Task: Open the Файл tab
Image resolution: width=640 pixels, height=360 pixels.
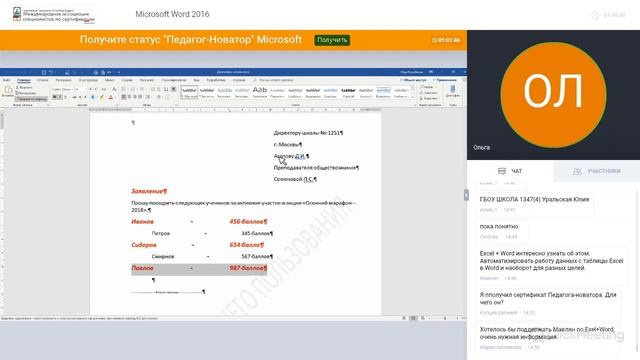Action: click(x=7, y=80)
